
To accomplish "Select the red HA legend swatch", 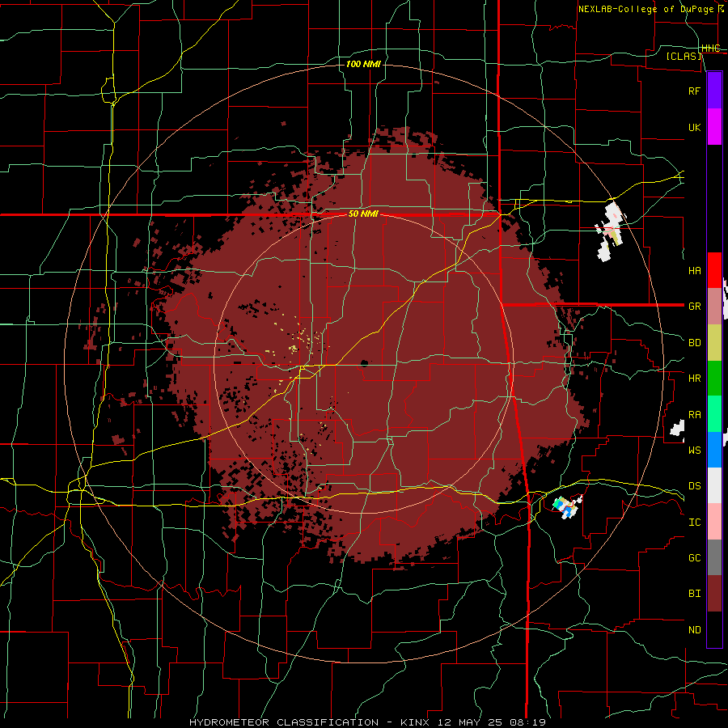I will [x=714, y=270].
